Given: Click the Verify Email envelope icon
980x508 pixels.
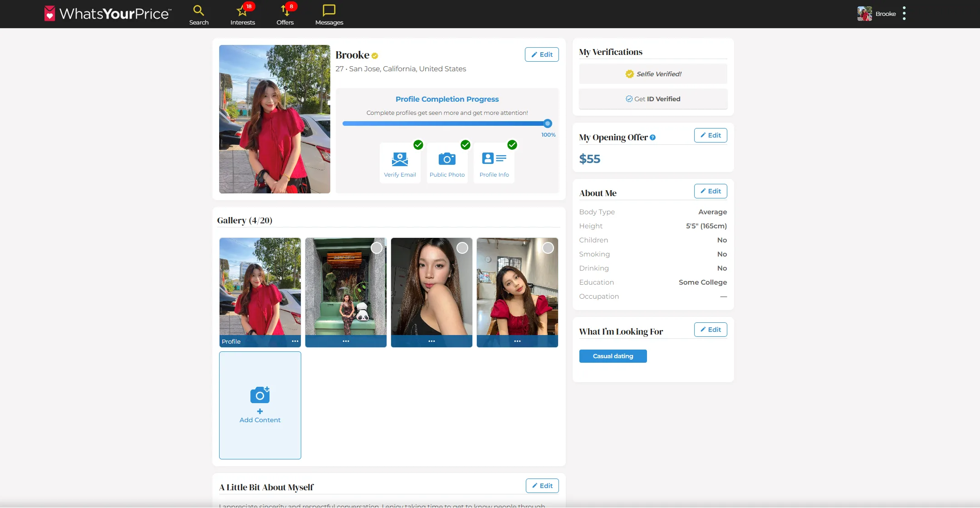Looking at the screenshot, I should [400, 159].
